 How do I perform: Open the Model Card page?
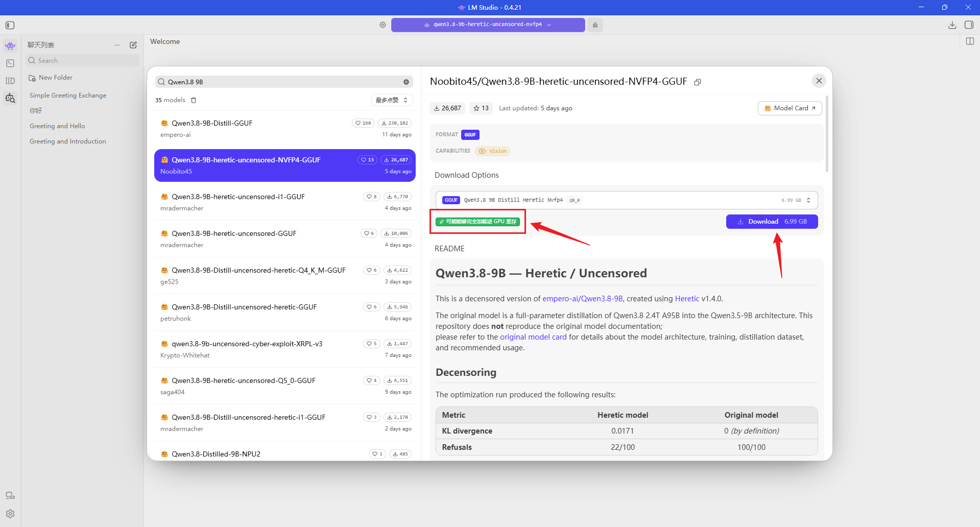[790, 108]
